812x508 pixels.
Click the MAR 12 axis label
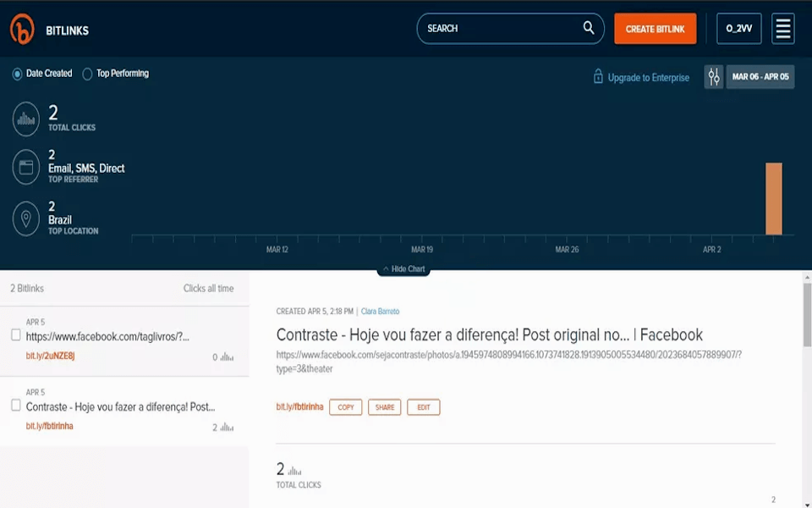click(277, 249)
